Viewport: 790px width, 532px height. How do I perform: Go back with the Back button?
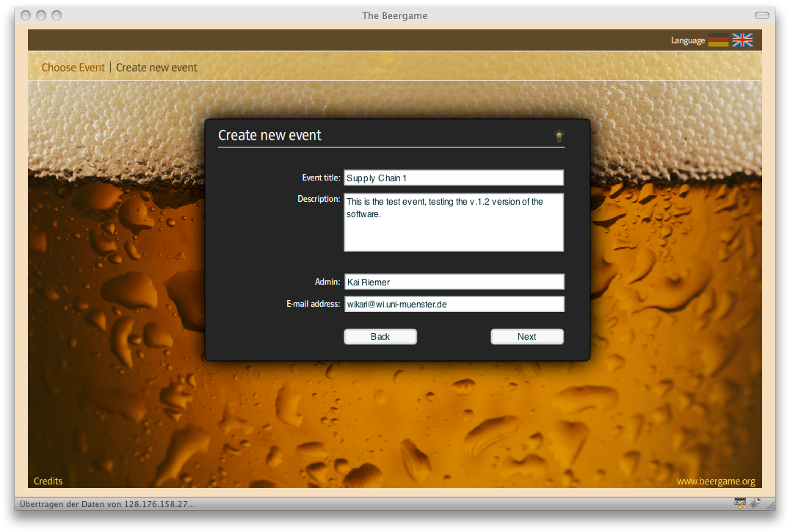point(380,337)
